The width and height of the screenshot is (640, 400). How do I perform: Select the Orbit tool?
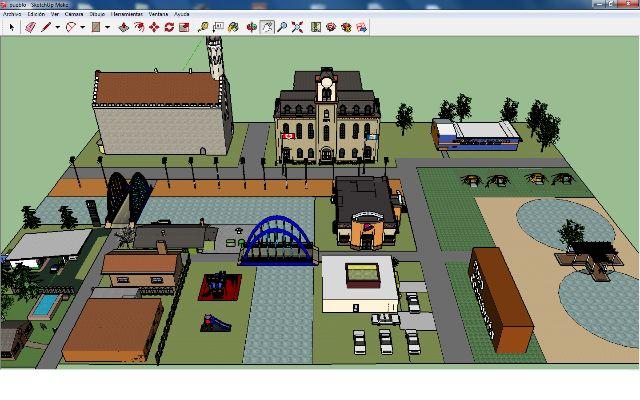tap(251, 27)
